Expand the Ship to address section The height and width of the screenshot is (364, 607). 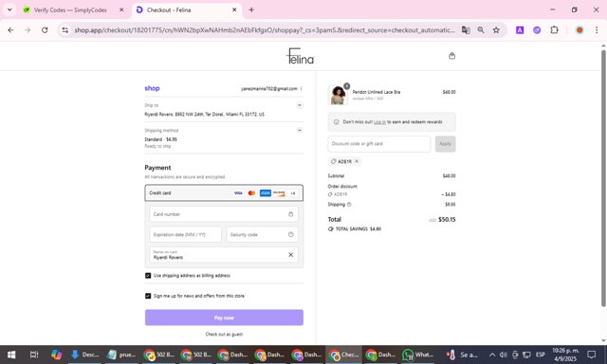click(x=300, y=105)
